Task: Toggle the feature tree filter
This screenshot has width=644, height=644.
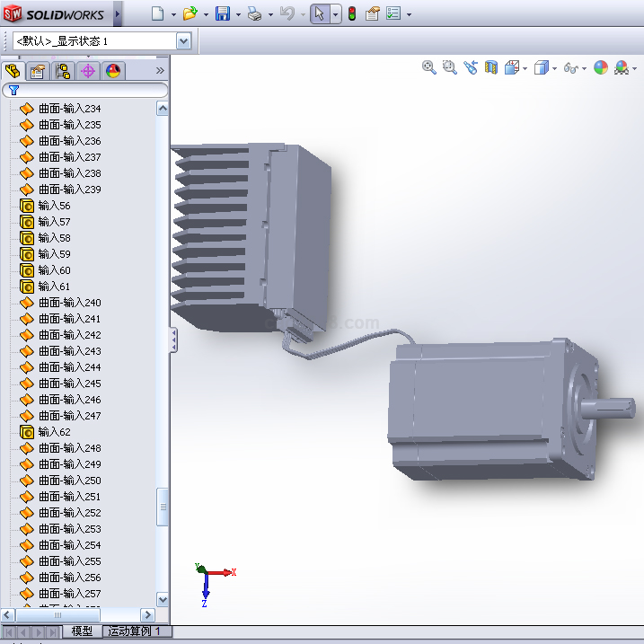Action: tap(13, 90)
